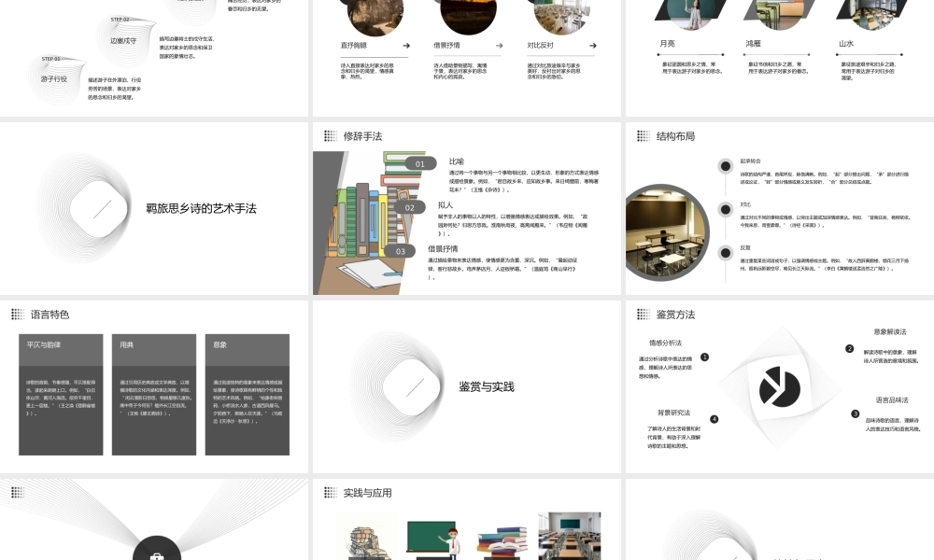The height and width of the screenshot is (560, 934).
Task: Click the teacher at chalkboard illustration
Action: pos(433,539)
